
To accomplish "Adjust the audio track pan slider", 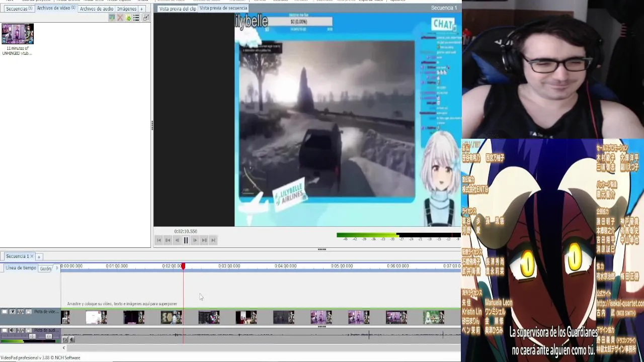I will (x=49, y=336).
